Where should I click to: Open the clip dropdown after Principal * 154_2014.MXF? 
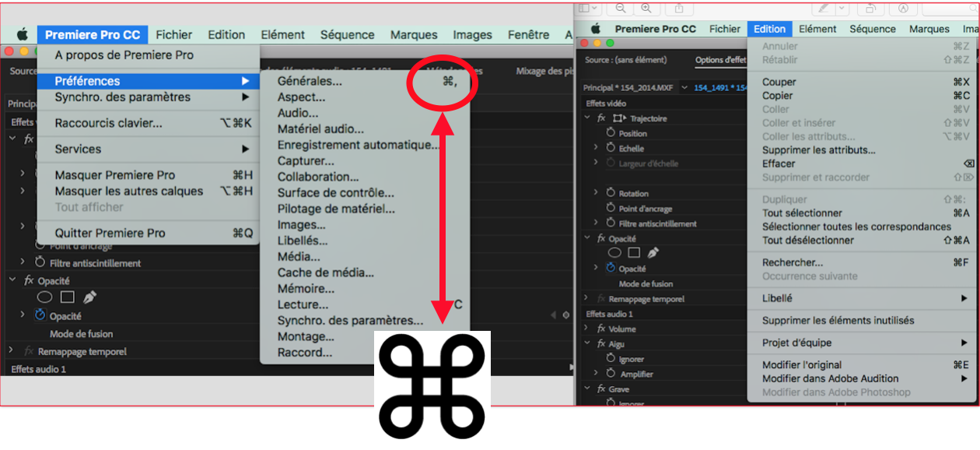point(684,87)
